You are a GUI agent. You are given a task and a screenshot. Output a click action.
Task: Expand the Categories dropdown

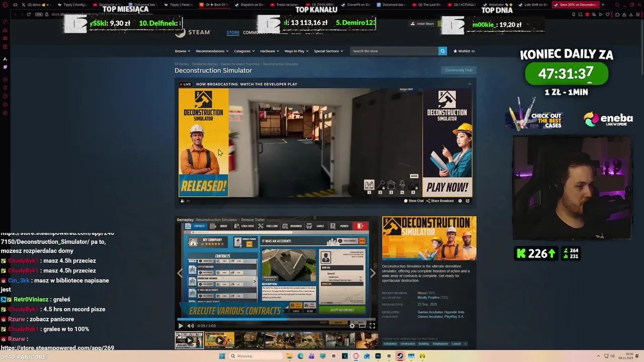[x=244, y=51]
